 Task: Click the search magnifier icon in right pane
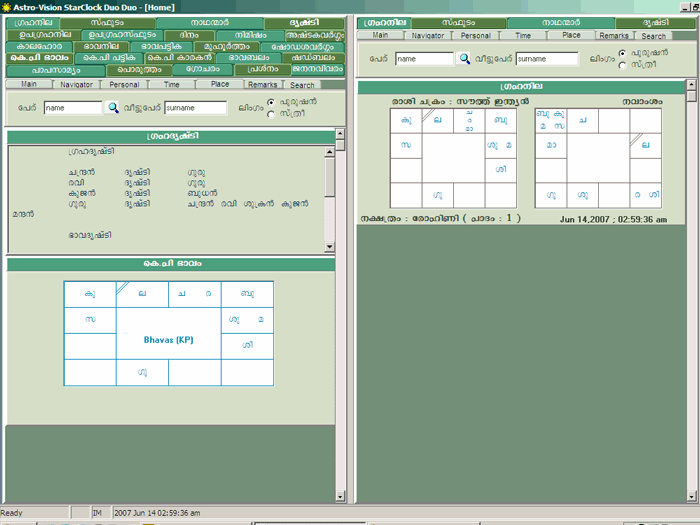pos(464,59)
